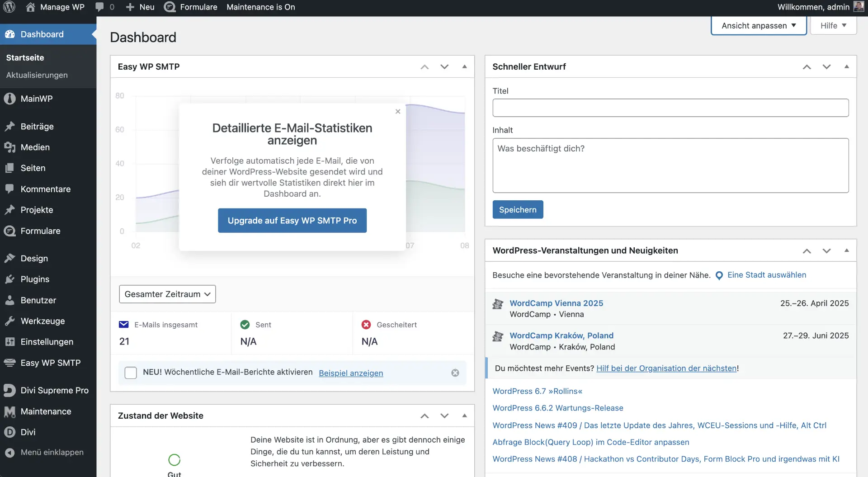This screenshot has height=477, width=868.
Task: Collapse the Easy WP SMTP widget
Action: pyautogui.click(x=464, y=66)
